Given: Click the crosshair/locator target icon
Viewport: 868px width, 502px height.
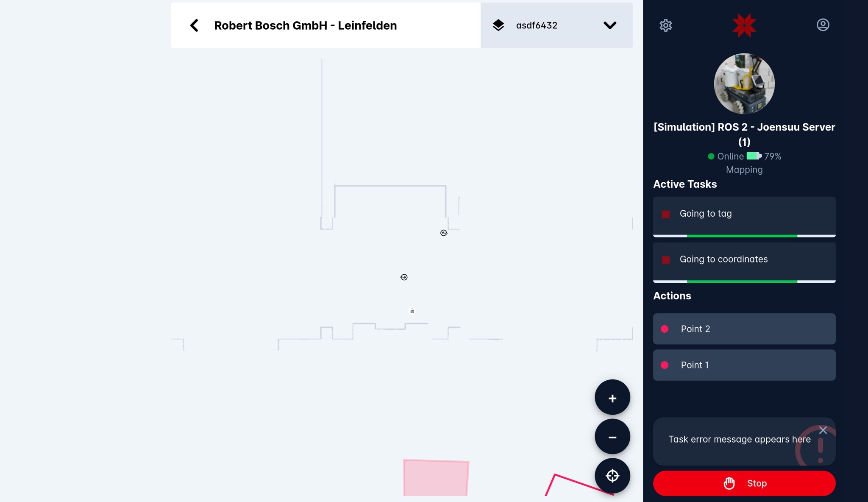Looking at the screenshot, I should pos(612,476).
